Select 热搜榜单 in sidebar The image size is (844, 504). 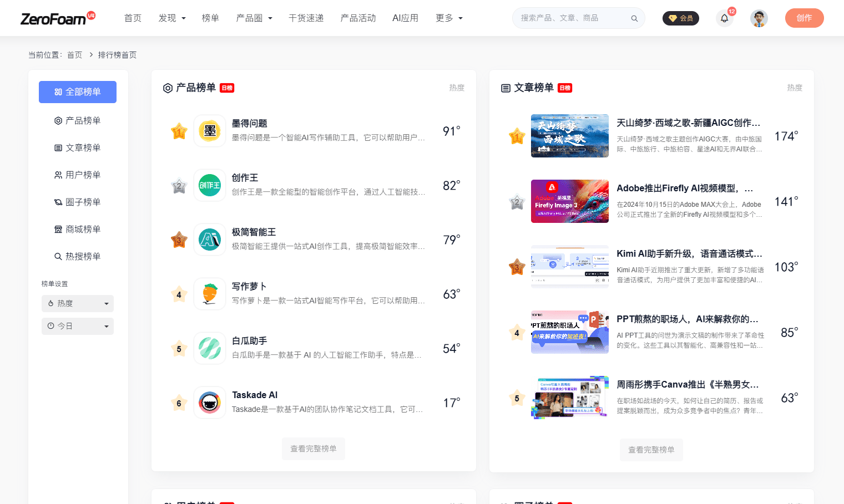pos(78,256)
